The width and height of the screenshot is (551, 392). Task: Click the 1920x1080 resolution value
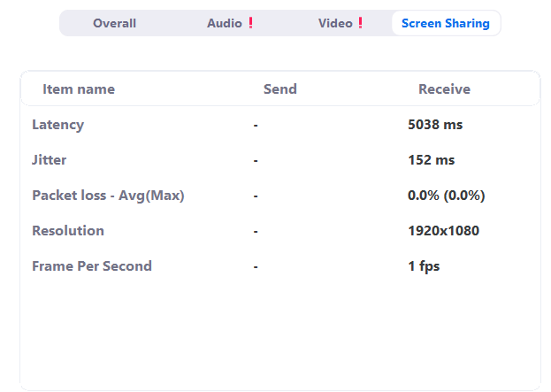pyautogui.click(x=443, y=231)
